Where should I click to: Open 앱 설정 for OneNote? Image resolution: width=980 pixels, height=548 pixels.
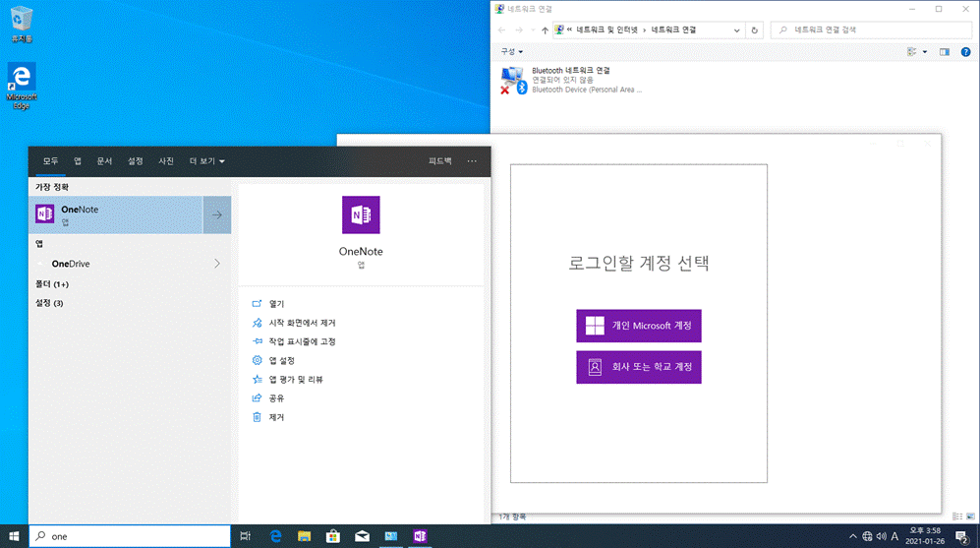pos(281,360)
